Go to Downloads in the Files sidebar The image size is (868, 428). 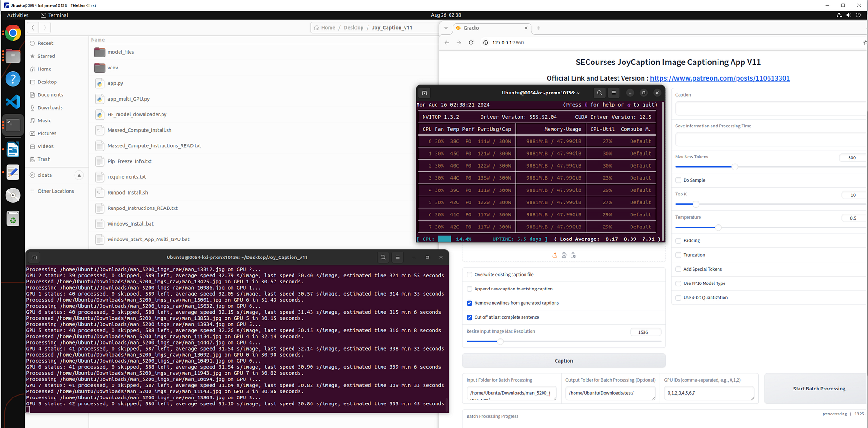pos(50,108)
